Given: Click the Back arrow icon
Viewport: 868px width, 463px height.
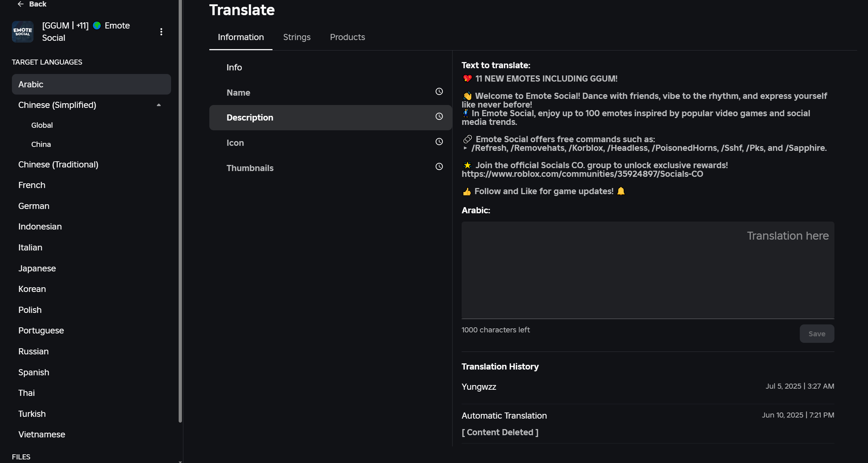Looking at the screenshot, I should coord(21,4).
